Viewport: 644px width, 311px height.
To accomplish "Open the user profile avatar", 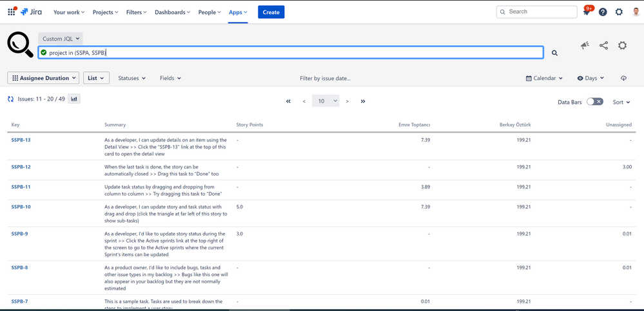I will [636, 12].
